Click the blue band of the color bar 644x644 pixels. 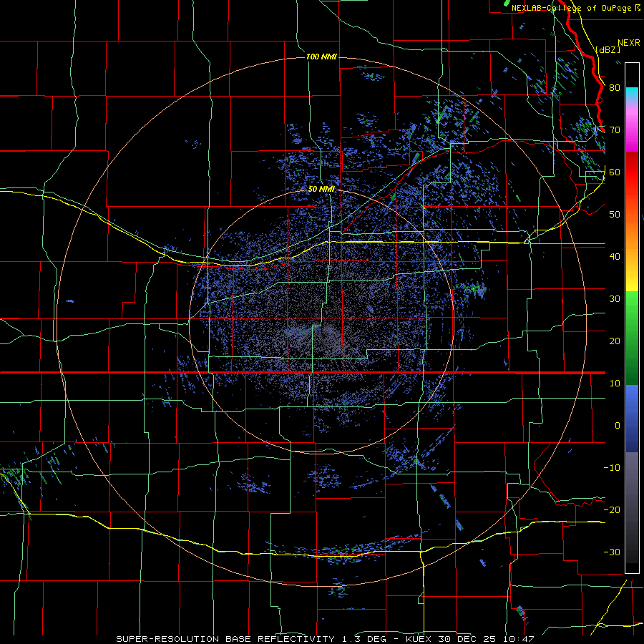tap(632, 418)
